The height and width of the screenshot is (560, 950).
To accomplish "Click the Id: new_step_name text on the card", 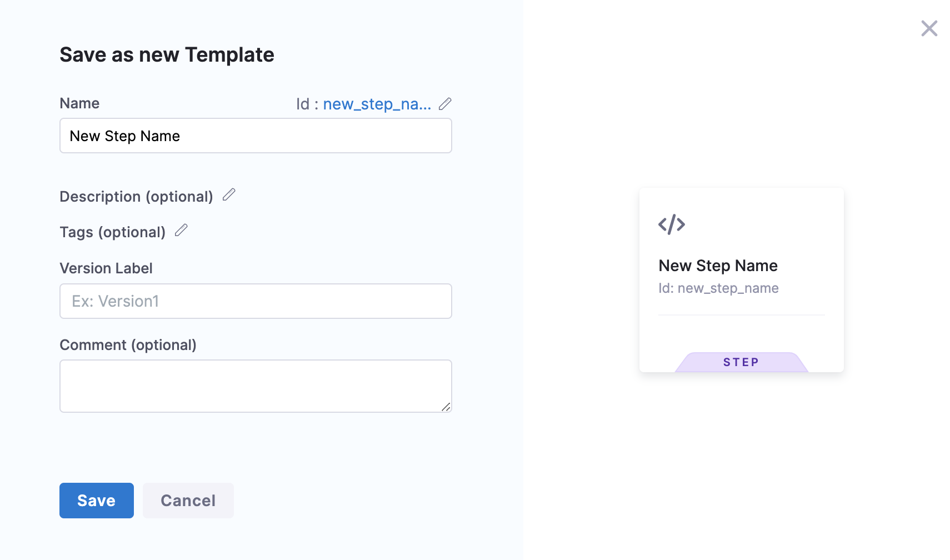I will [718, 288].
